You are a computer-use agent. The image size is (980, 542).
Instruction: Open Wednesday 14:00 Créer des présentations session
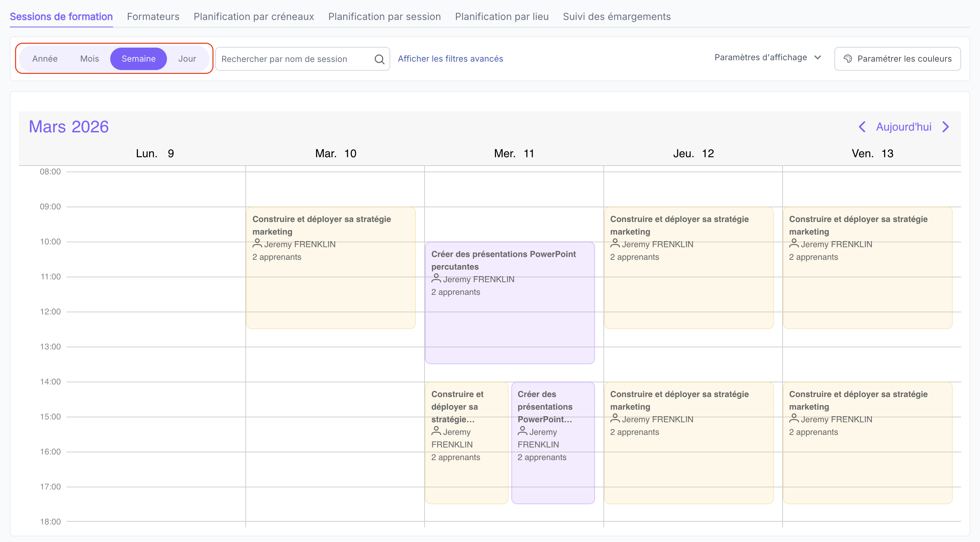click(x=553, y=443)
